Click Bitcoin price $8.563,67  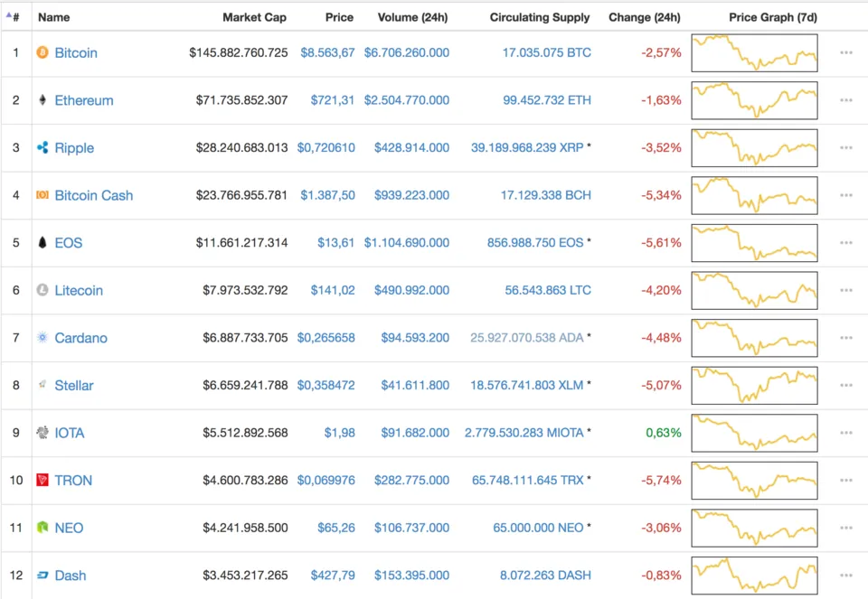[327, 52]
